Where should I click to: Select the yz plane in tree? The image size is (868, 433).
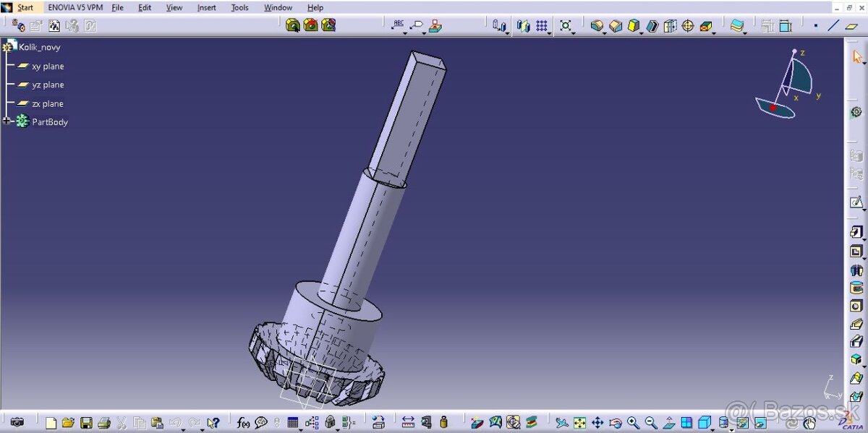pyautogui.click(x=48, y=85)
